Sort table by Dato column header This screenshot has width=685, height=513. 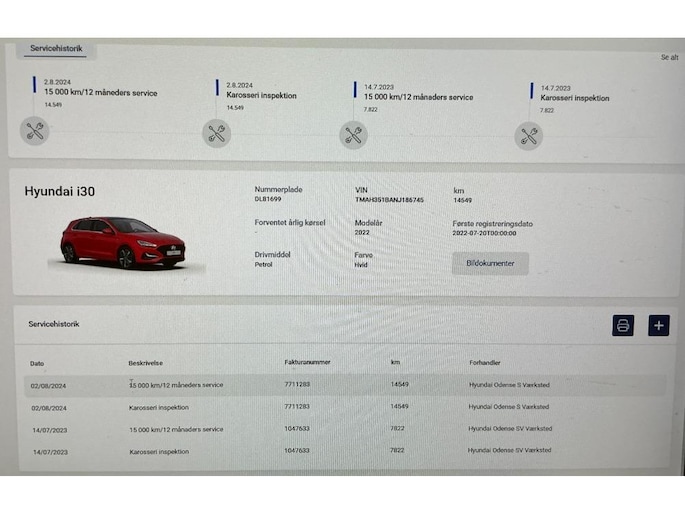(37, 363)
